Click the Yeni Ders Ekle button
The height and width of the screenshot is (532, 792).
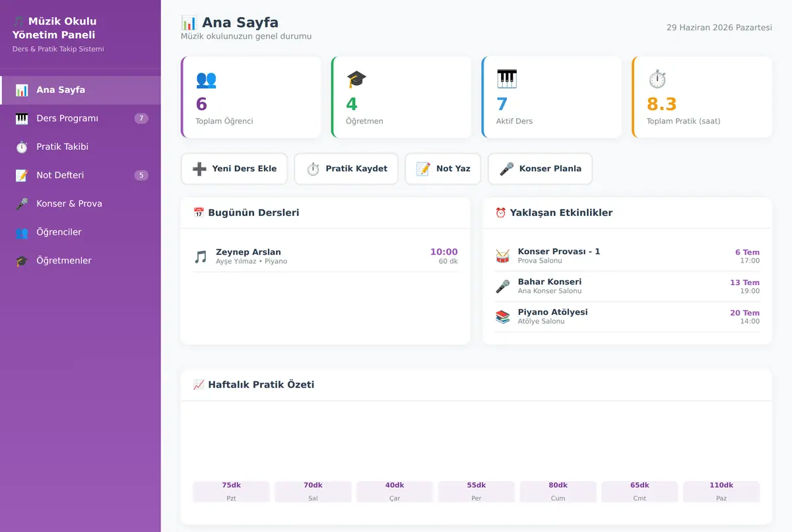point(234,169)
